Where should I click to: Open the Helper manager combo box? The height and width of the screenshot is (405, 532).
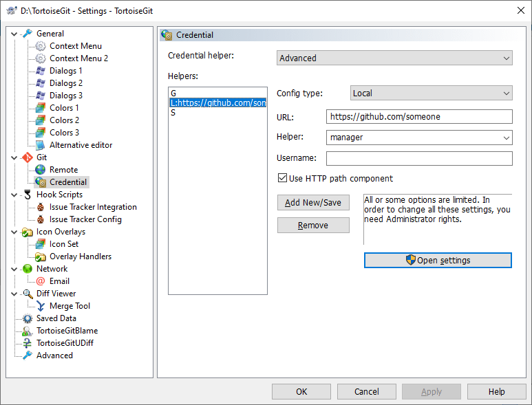tap(419, 138)
